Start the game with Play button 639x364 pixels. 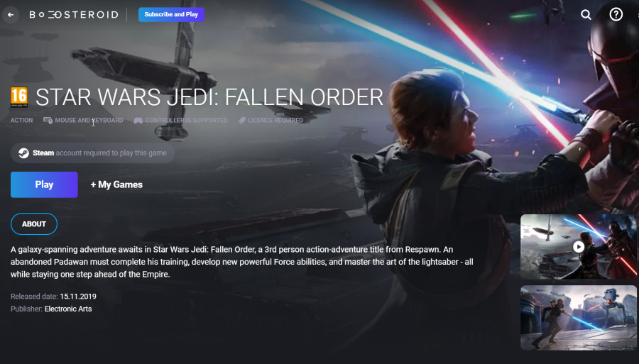[44, 184]
